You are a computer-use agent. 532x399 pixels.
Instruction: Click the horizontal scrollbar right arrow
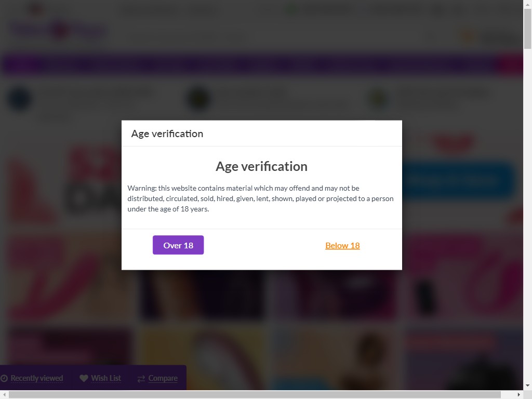[x=518, y=395]
